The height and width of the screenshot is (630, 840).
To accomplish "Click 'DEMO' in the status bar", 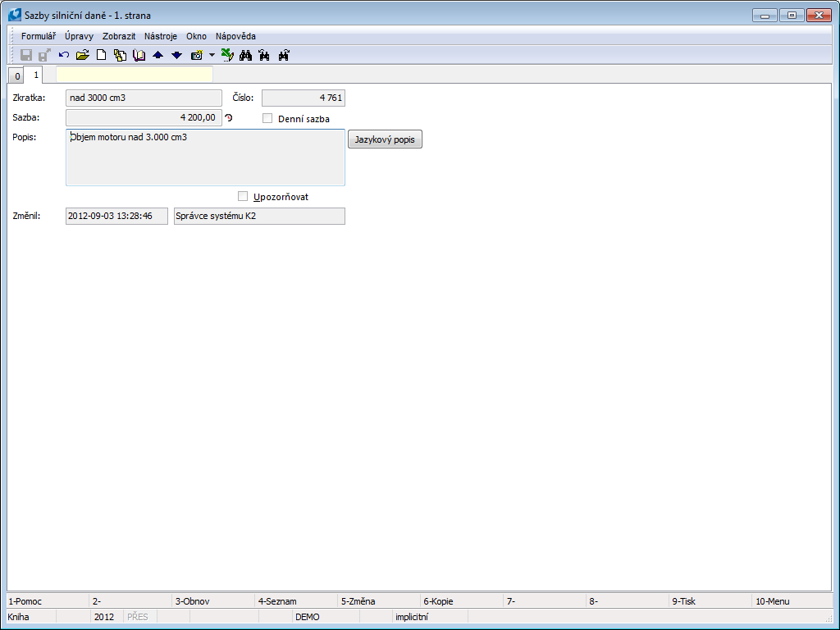I will (x=308, y=617).
